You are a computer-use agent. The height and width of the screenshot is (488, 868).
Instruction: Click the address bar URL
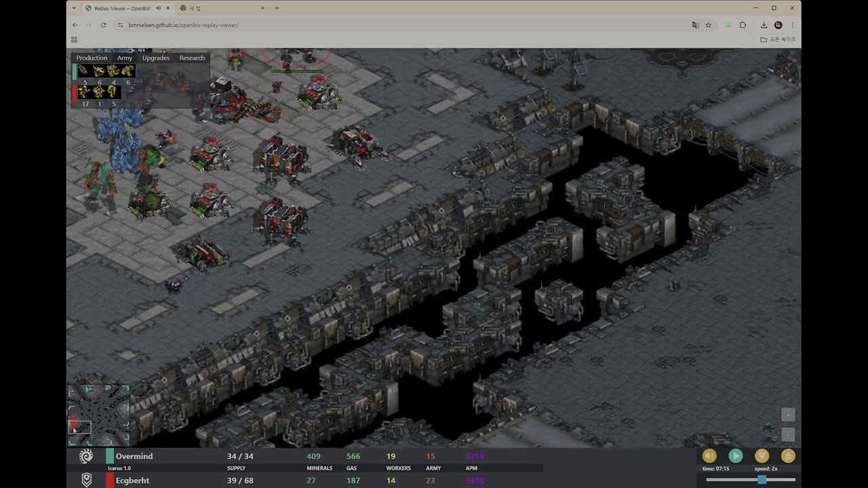point(183,25)
